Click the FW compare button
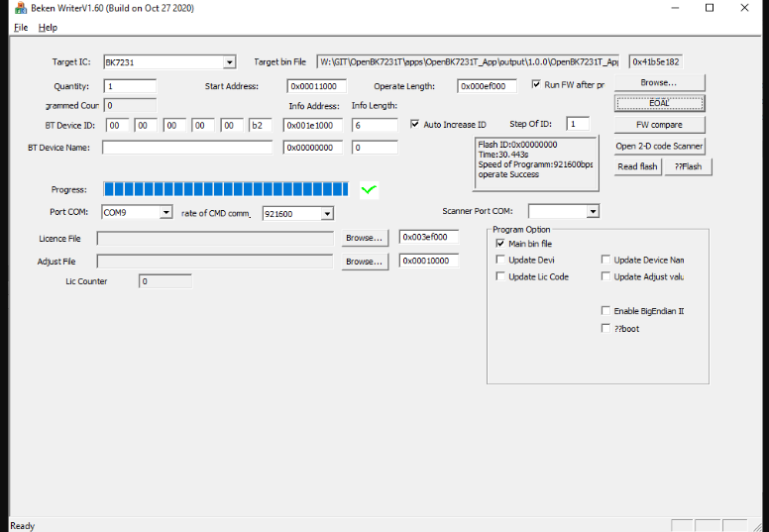Image resolution: width=769 pixels, height=532 pixels. (659, 125)
